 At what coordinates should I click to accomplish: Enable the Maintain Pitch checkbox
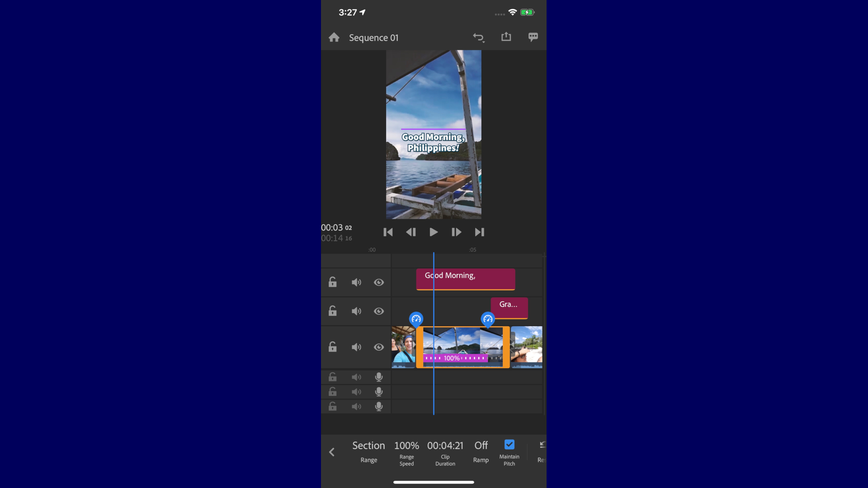(509, 445)
